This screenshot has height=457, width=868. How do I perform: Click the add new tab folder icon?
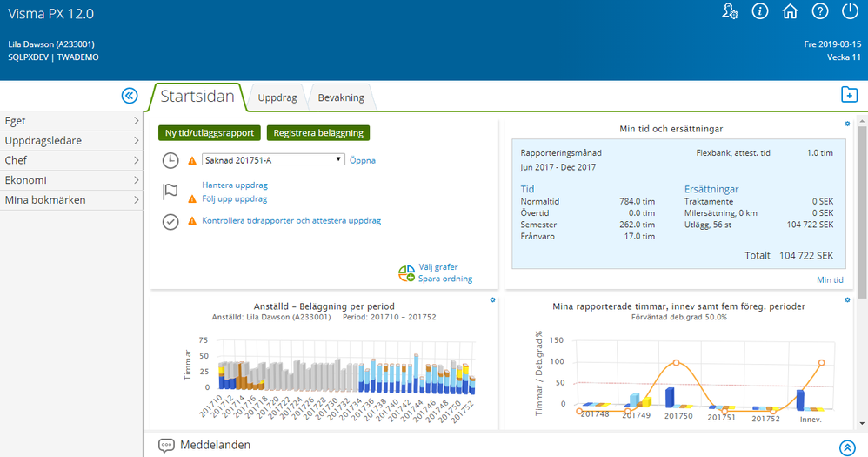(x=849, y=95)
